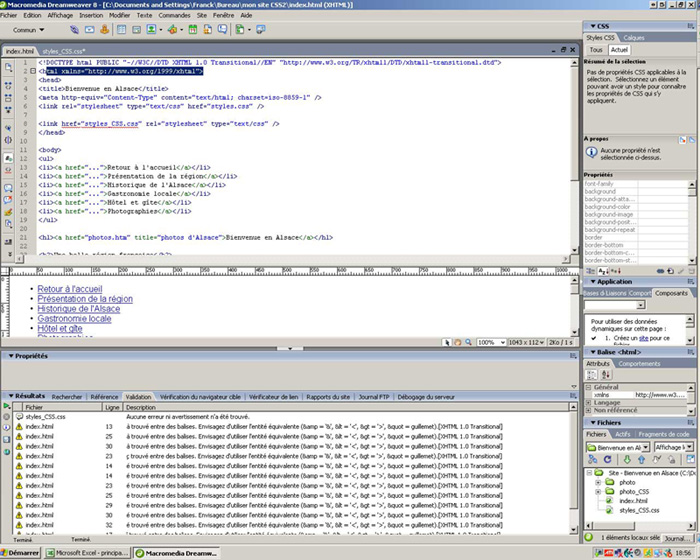Viewport: 700px width, 560px height.
Task: Click the Comment insert icon
Action: point(222,30)
